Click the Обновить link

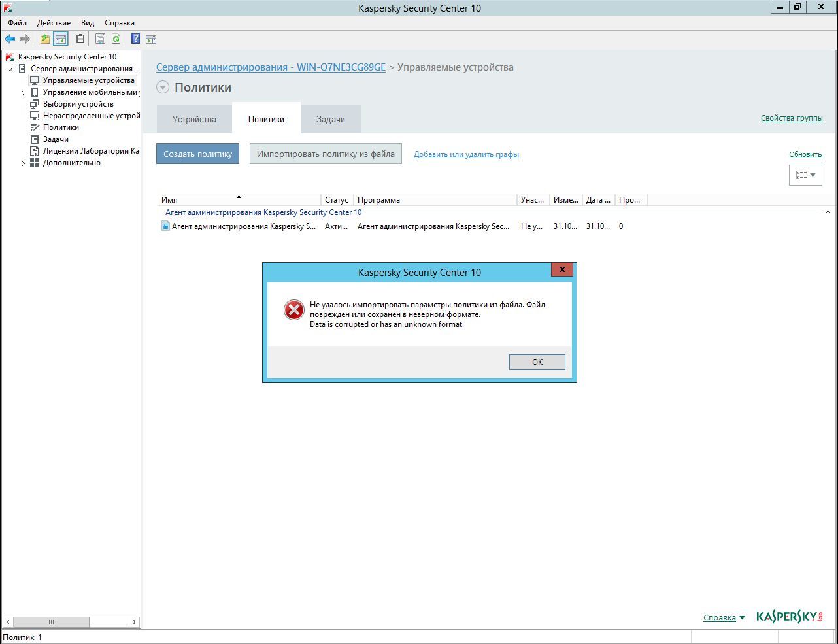coord(805,154)
